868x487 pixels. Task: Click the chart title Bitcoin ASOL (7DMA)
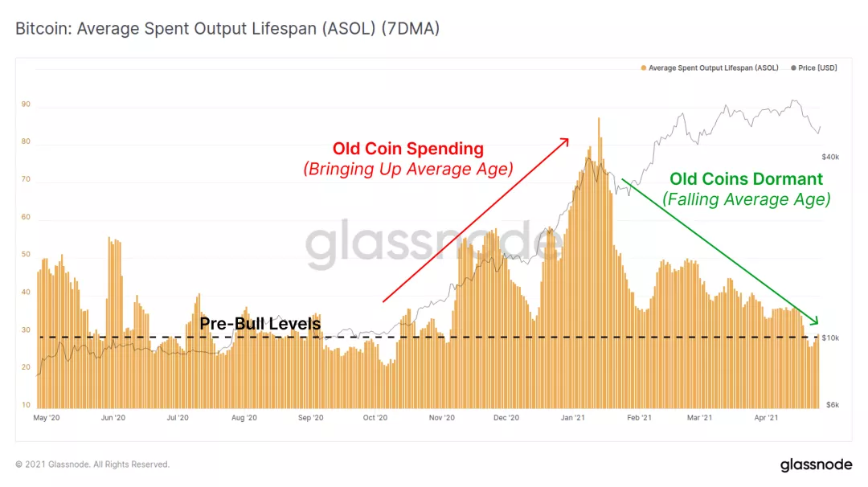pos(227,29)
